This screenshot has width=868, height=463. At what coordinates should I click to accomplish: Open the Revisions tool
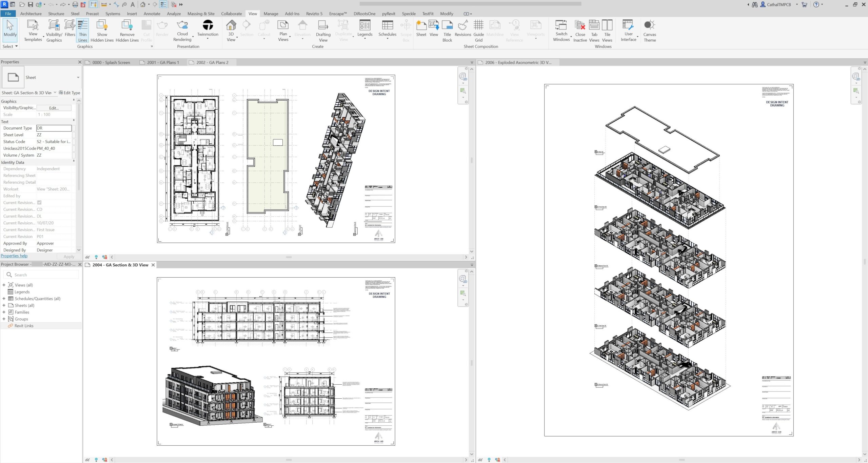(462, 25)
